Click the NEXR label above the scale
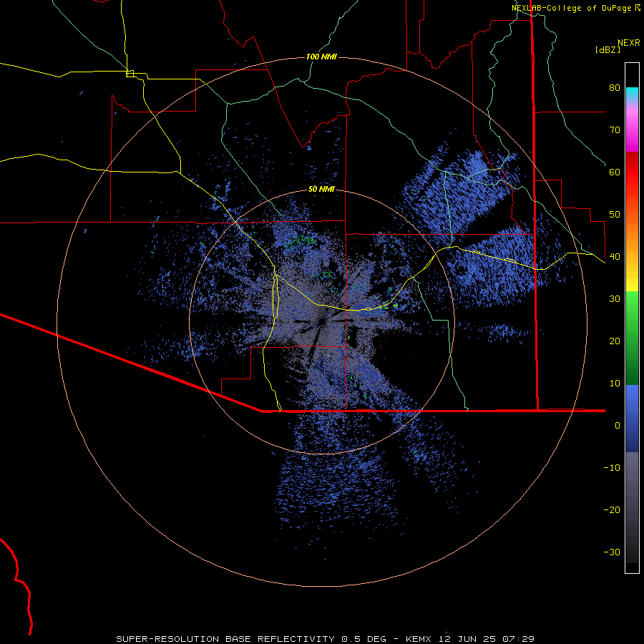The height and width of the screenshot is (644, 644). point(629,43)
